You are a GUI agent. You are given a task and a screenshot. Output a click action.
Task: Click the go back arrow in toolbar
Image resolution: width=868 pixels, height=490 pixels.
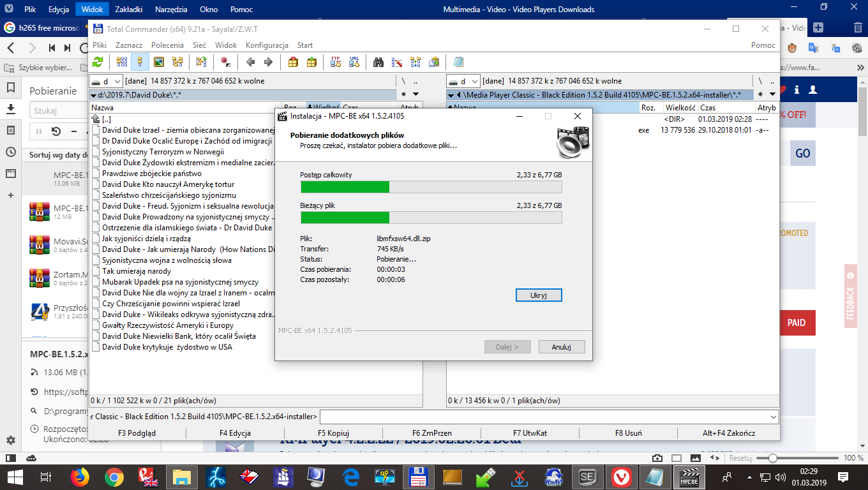[x=250, y=62]
